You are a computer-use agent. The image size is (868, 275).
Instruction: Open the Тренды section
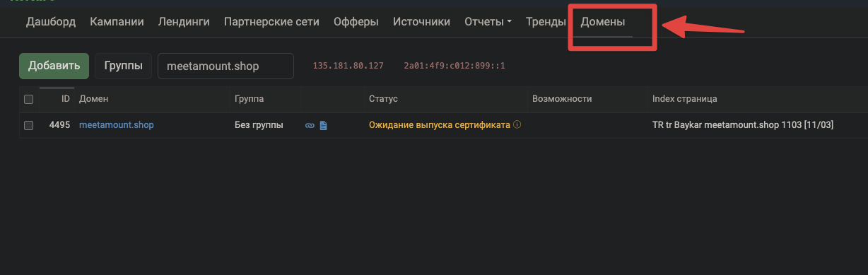click(546, 22)
